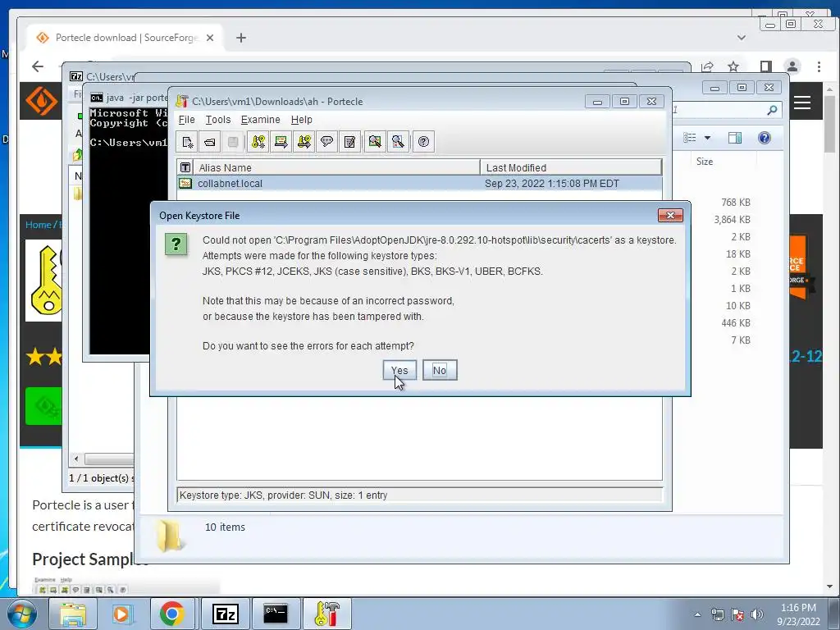The image size is (840, 630).
Task: Click the Import Trusted Certificate toolbar icon
Action: point(281,142)
